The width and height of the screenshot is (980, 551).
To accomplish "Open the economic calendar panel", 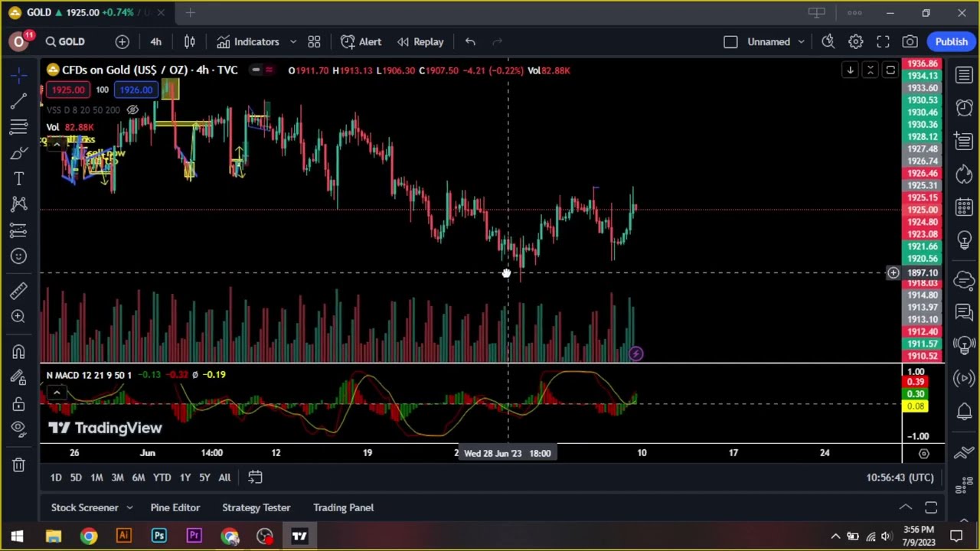I will (964, 207).
